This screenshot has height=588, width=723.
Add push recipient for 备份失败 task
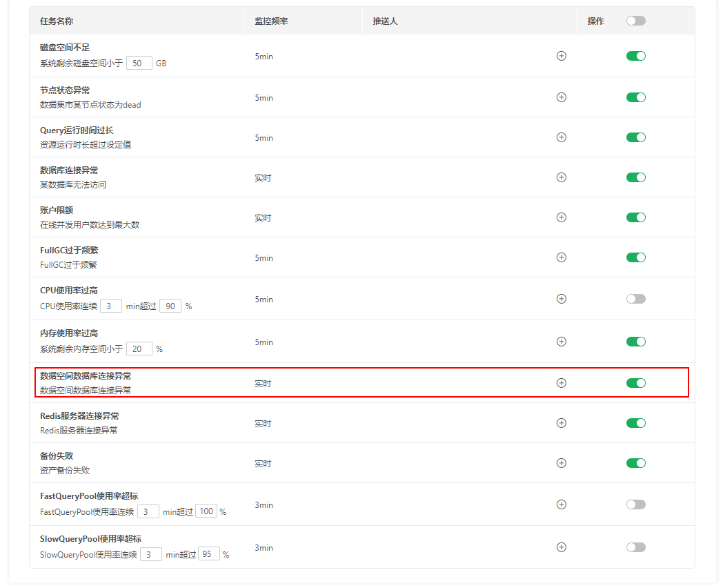pos(562,462)
